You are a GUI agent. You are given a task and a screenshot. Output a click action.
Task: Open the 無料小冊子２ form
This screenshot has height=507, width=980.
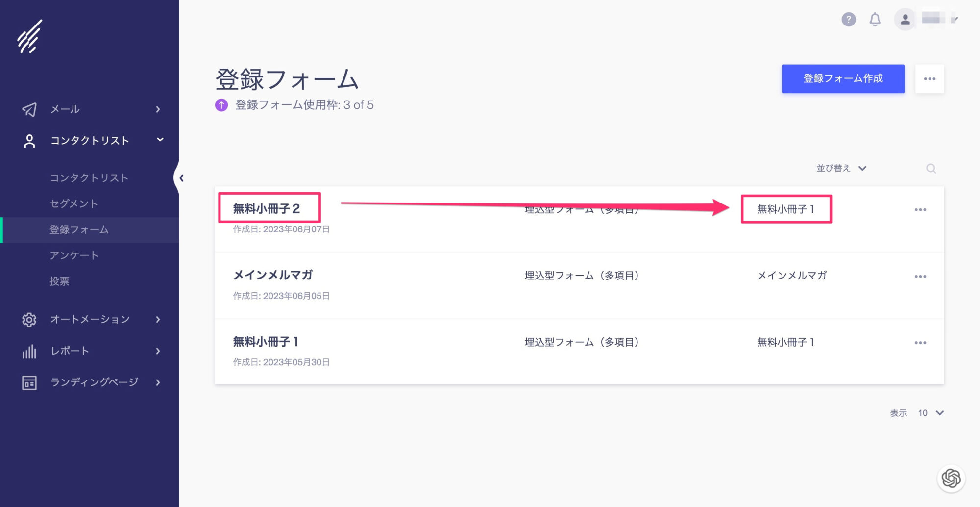click(267, 209)
